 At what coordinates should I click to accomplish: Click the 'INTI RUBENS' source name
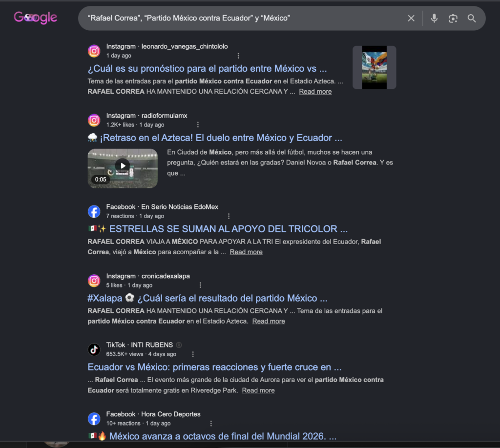coord(152,345)
